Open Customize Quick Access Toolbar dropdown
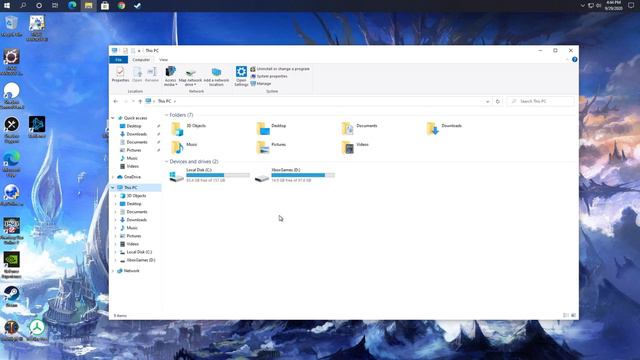 [139, 51]
